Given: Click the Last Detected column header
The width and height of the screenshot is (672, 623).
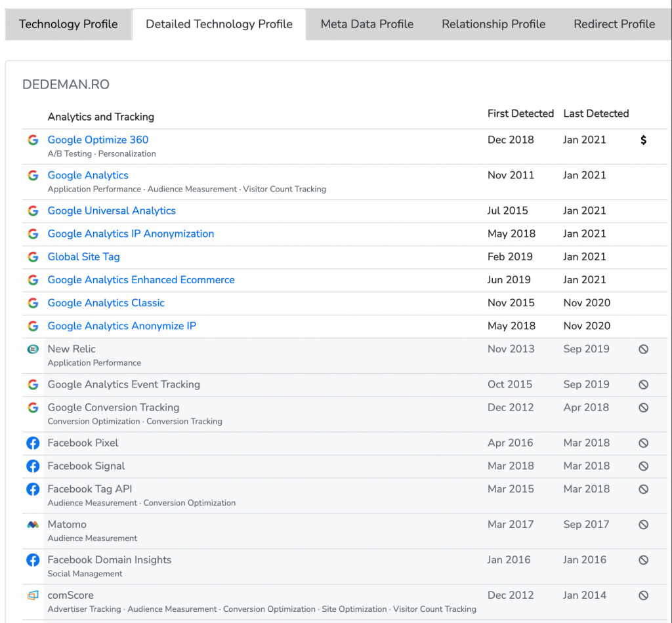Looking at the screenshot, I should click(x=596, y=113).
